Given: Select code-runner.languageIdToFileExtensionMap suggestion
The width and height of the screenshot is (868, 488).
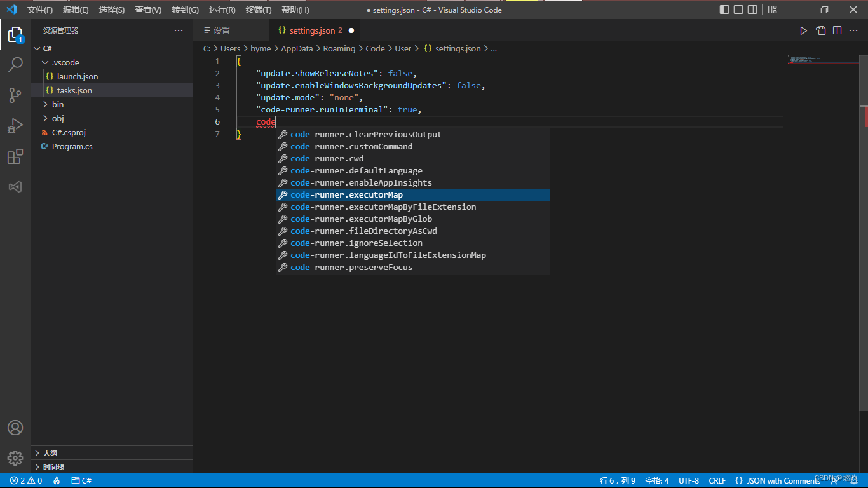Looking at the screenshot, I should coord(413,255).
